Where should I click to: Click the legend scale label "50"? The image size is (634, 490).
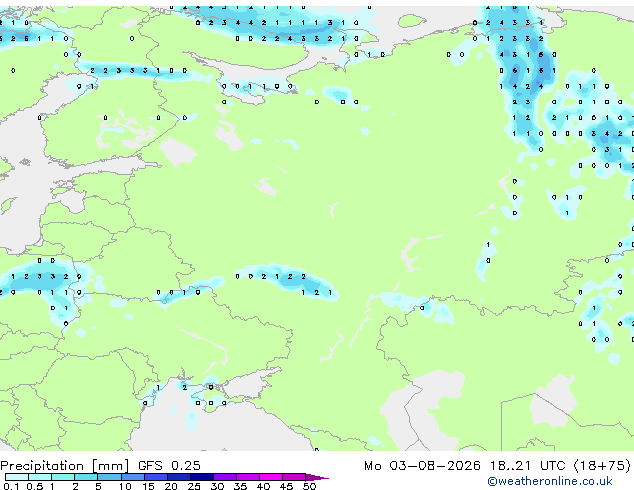[309, 486]
